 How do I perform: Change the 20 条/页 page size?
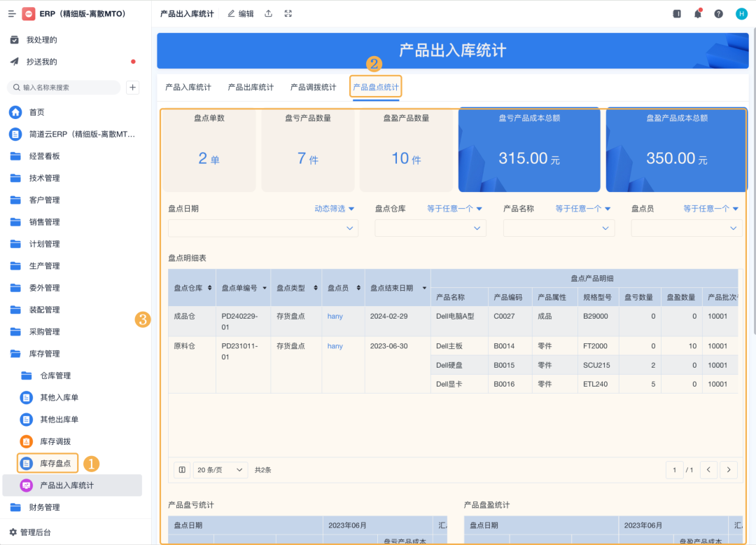click(220, 470)
